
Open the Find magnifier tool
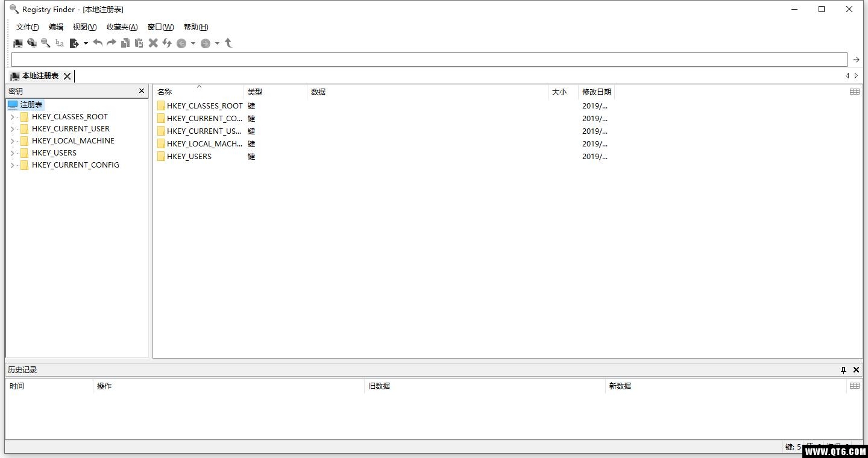(x=46, y=43)
